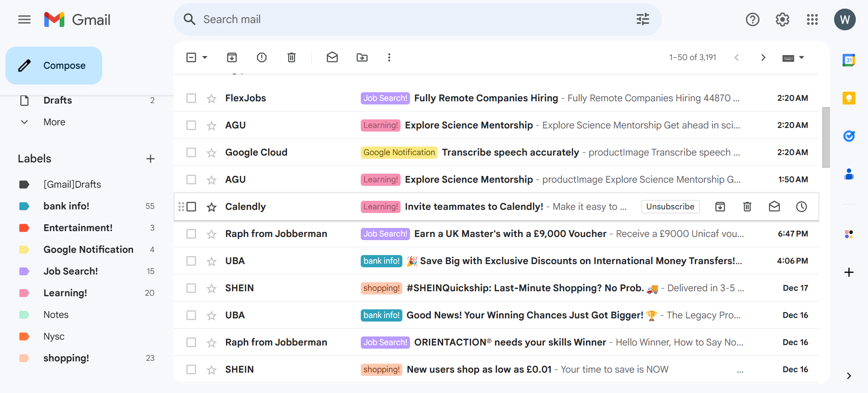Open the Google apps grid
Viewport: 868px width, 393px height.
pos(812,19)
